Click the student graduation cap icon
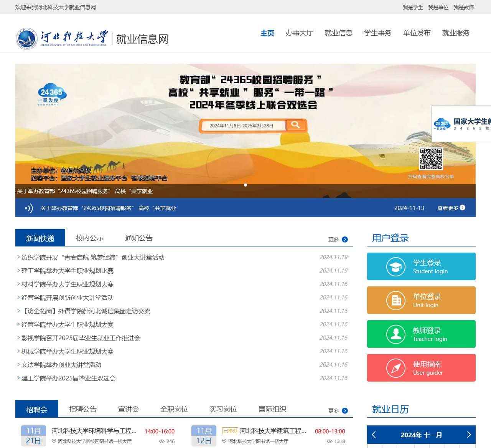Screen dimensions: 491x448 [x=396, y=267]
